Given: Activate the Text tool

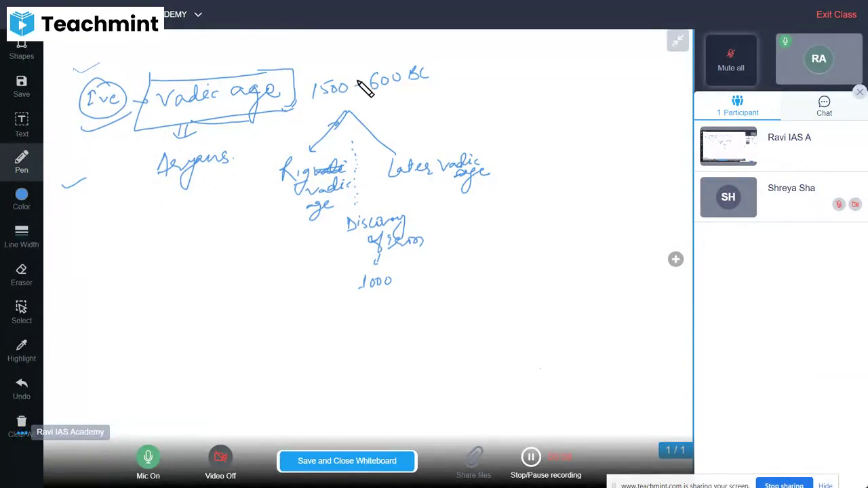Looking at the screenshot, I should [x=21, y=125].
